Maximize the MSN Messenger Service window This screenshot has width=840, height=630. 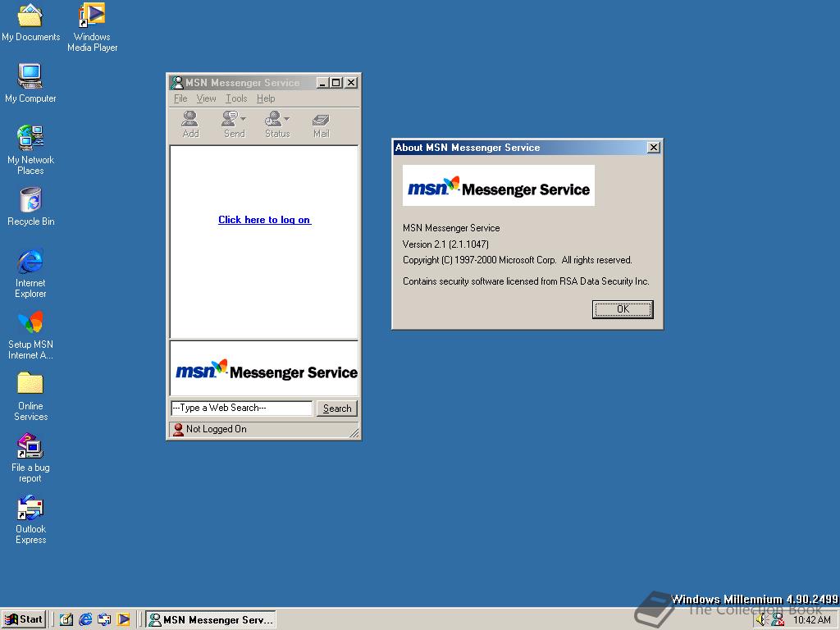click(336, 83)
